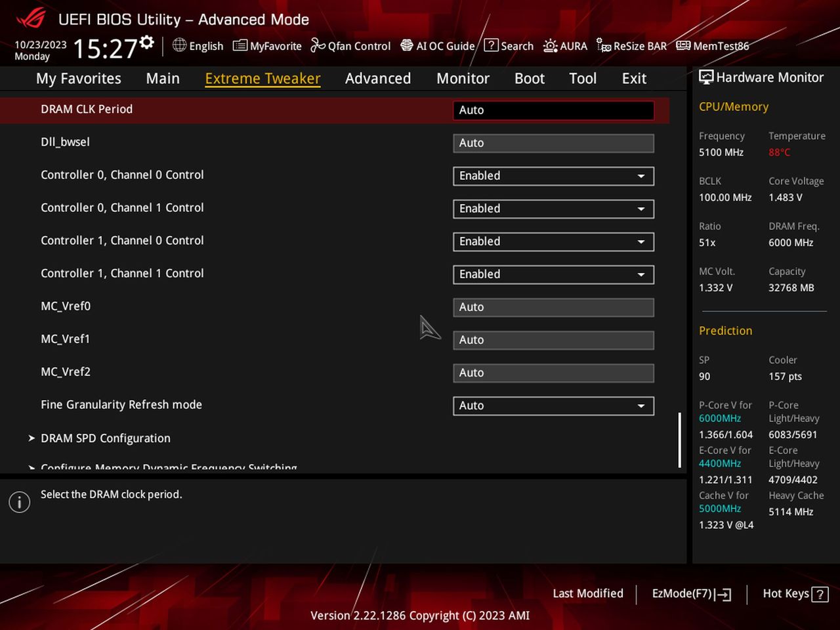The image size is (840, 630).
Task: Open MyFavorite list icon
Action: (x=240, y=45)
